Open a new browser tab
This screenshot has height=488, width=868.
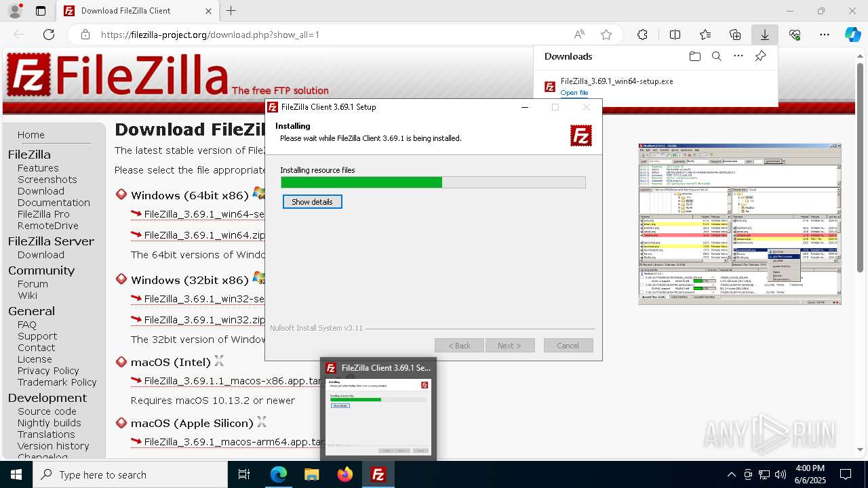tap(231, 11)
